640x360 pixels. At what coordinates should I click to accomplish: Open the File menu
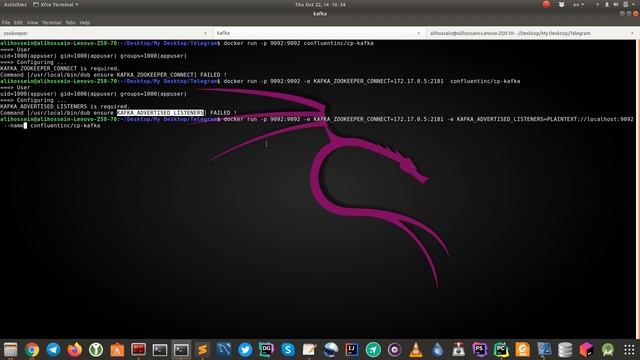[6, 22]
